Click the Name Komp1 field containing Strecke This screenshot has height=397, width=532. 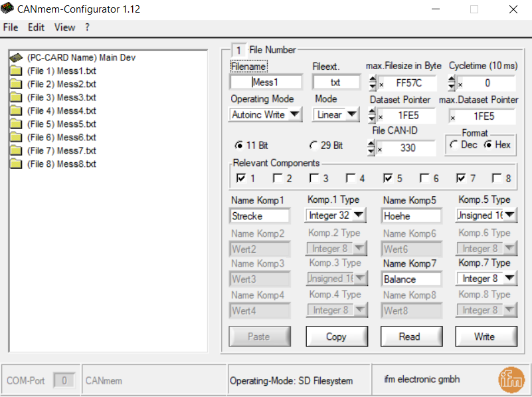(x=260, y=216)
